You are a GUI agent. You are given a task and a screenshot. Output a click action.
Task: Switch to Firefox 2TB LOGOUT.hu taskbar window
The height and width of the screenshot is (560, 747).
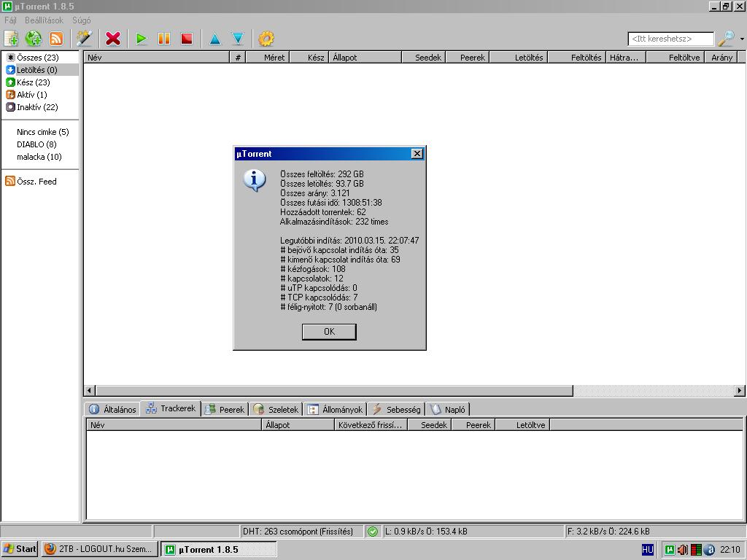click(99, 549)
